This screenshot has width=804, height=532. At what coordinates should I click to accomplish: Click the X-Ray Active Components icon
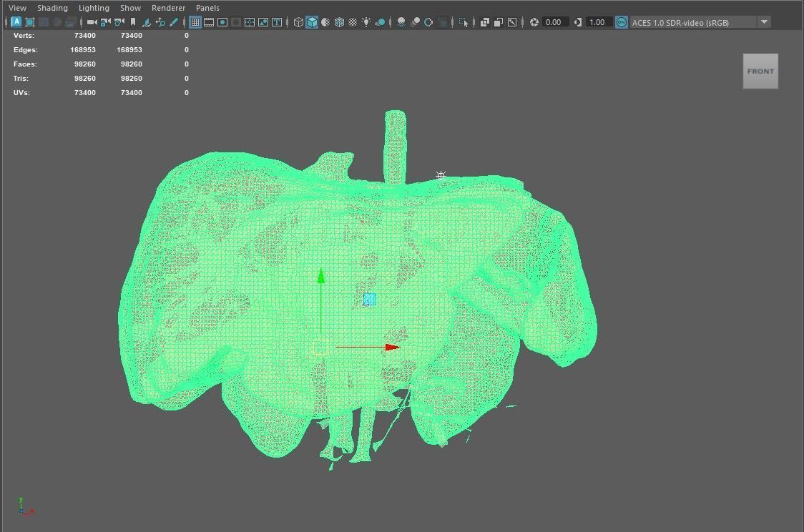click(499, 22)
